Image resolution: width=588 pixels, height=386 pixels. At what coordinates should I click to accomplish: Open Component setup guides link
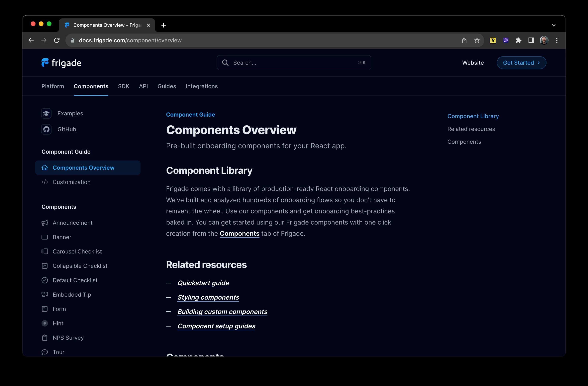pos(216,326)
